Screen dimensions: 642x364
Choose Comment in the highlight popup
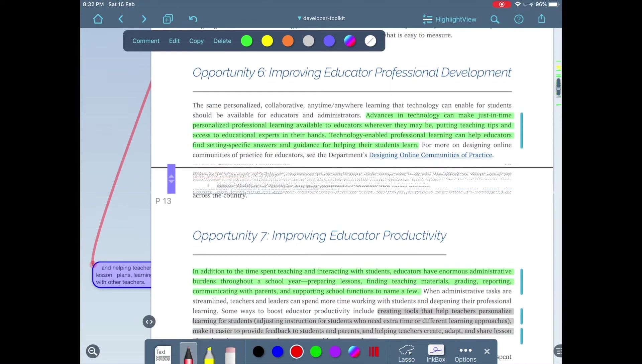point(146,41)
